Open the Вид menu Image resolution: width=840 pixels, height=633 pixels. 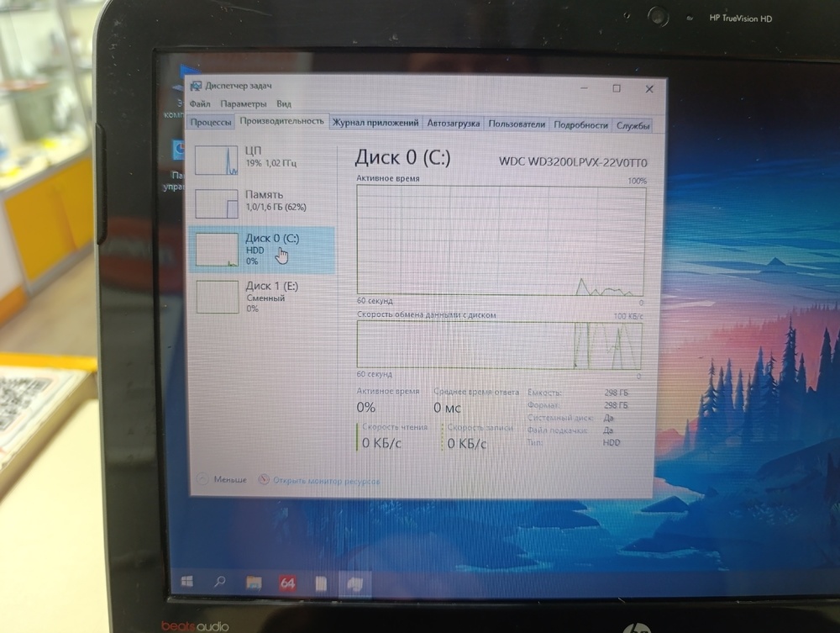pyautogui.click(x=283, y=103)
